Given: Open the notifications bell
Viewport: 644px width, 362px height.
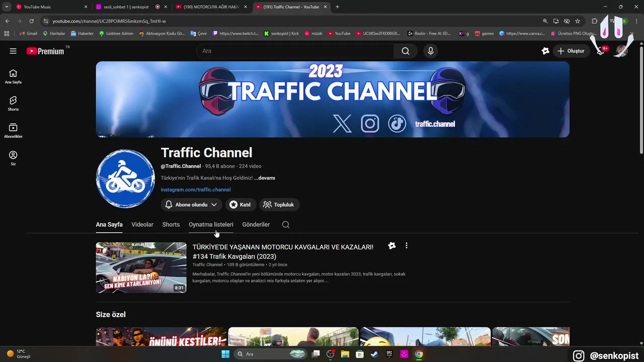Looking at the screenshot, I should pos(600,51).
